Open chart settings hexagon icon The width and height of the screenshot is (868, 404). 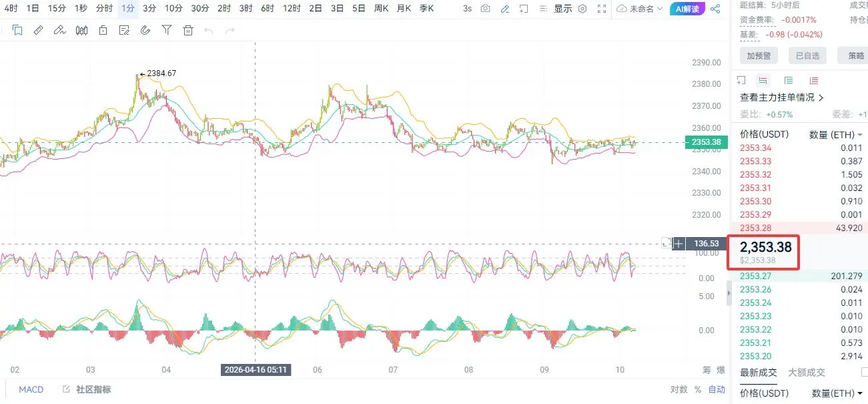click(x=582, y=9)
